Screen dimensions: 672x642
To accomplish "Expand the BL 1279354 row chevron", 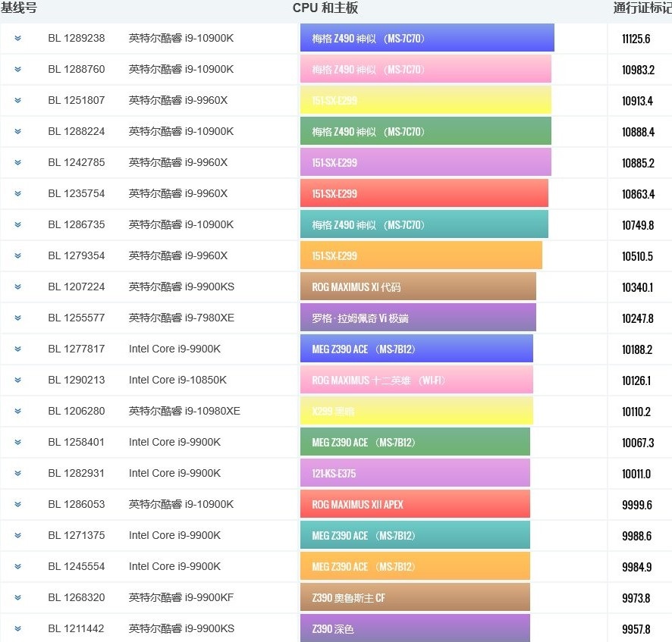I will pos(17,255).
